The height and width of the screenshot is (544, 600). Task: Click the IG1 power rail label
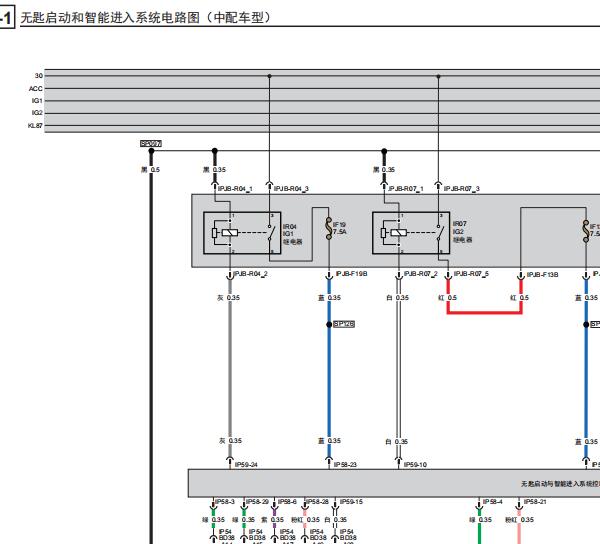click(x=37, y=101)
